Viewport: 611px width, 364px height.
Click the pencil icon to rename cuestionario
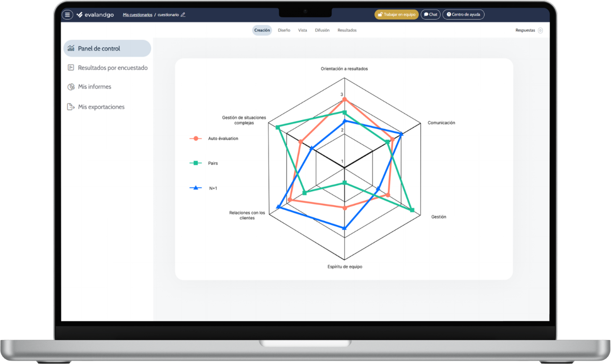coord(183,15)
